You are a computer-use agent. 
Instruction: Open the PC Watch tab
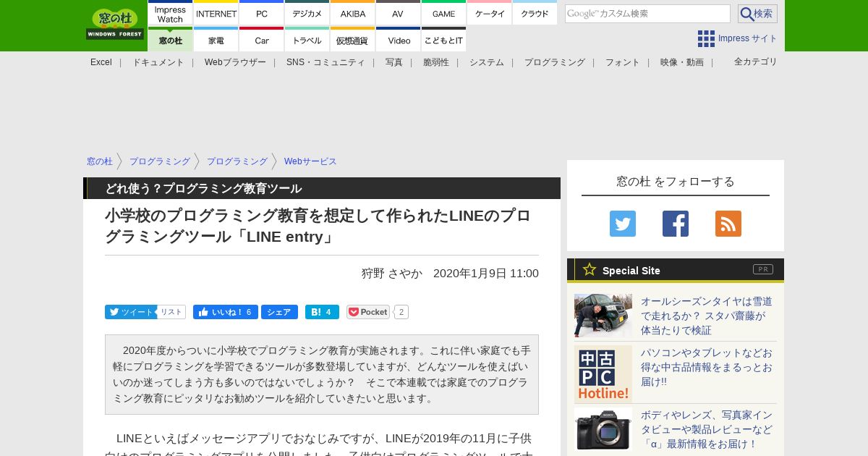262,14
